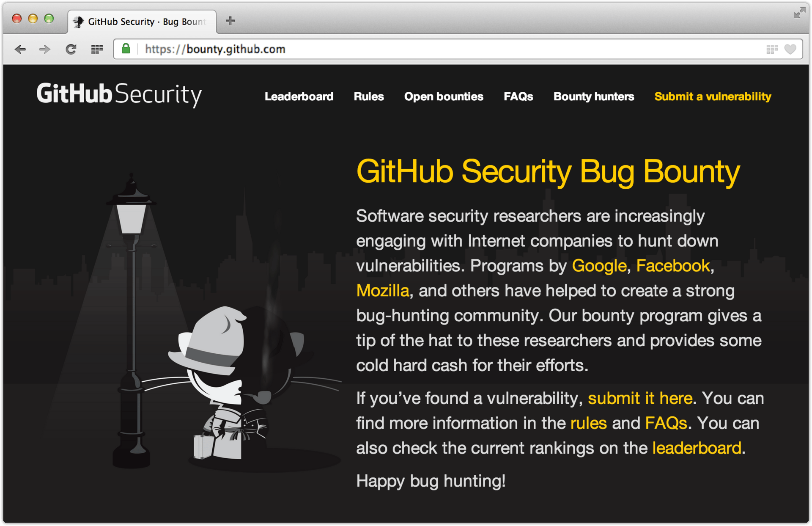
Task: Click the green SSL padlock icon
Action: [x=126, y=49]
